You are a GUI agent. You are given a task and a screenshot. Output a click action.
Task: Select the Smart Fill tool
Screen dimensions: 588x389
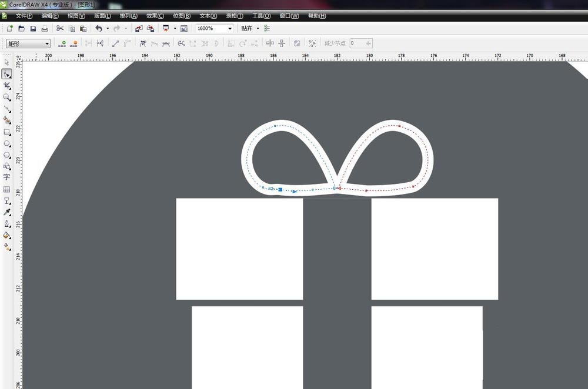pyautogui.click(x=6, y=120)
